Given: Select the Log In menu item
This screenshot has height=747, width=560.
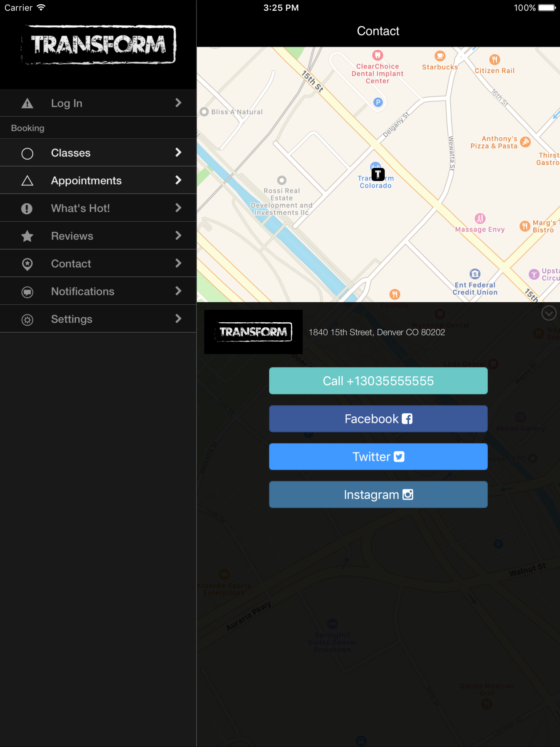Looking at the screenshot, I should [98, 103].
